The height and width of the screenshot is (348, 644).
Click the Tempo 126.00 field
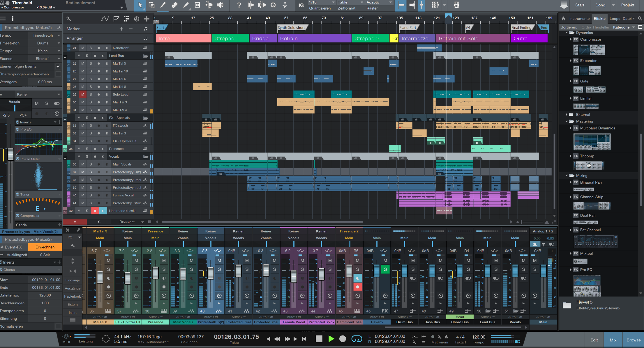click(479, 337)
